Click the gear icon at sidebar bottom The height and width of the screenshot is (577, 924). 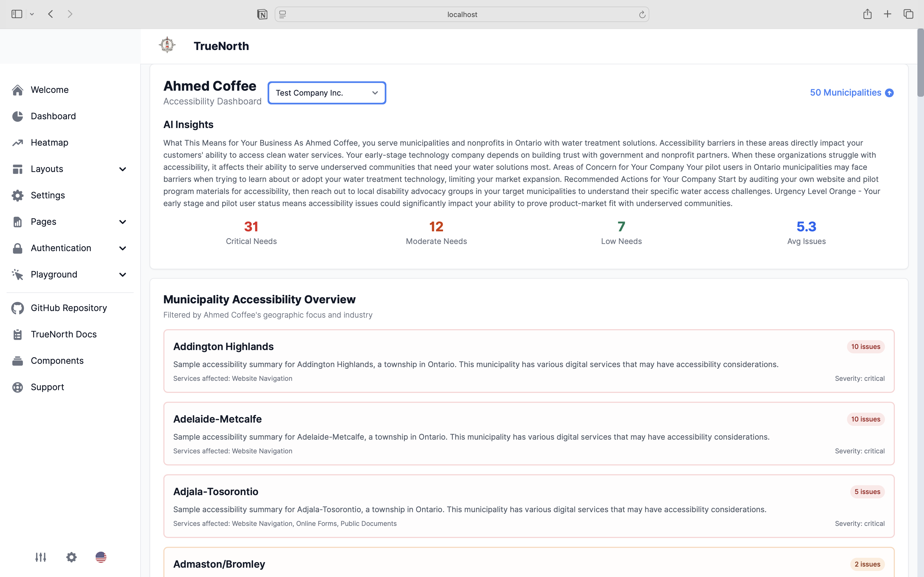(71, 557)
